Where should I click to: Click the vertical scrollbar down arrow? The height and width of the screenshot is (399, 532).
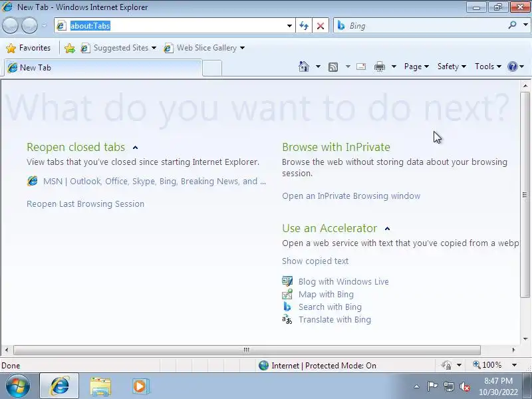525,338
